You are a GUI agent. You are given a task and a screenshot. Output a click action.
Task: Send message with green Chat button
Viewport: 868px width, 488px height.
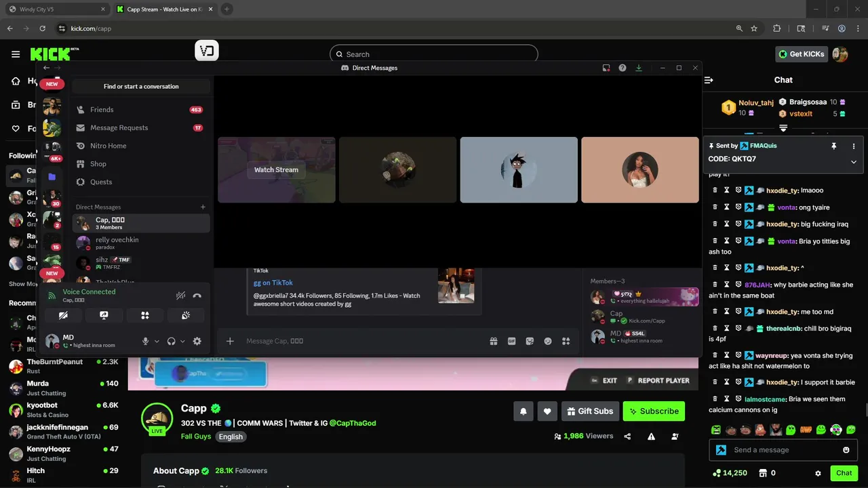click(x=844, y=473)
